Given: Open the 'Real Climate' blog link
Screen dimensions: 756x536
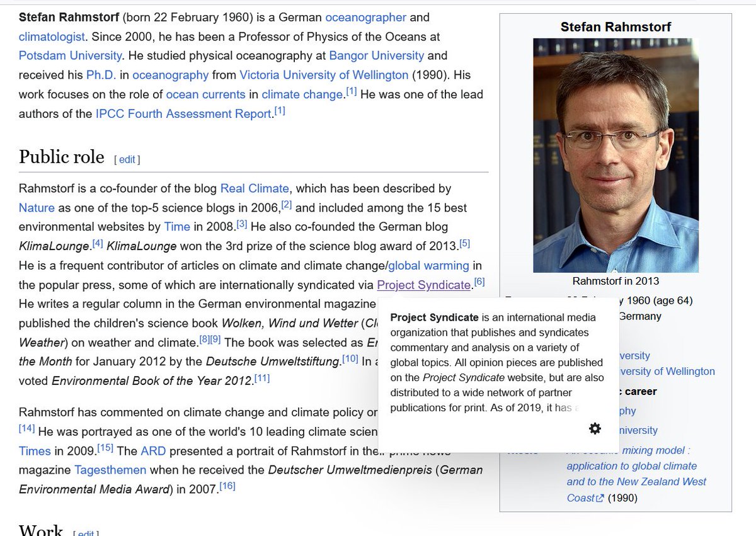Looking at the screenshot, I should click(255, 188).
